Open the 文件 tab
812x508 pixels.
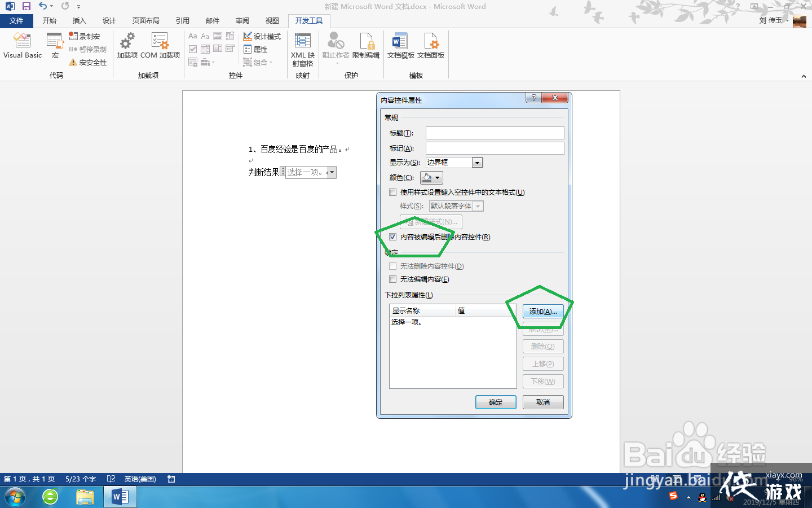16,21
